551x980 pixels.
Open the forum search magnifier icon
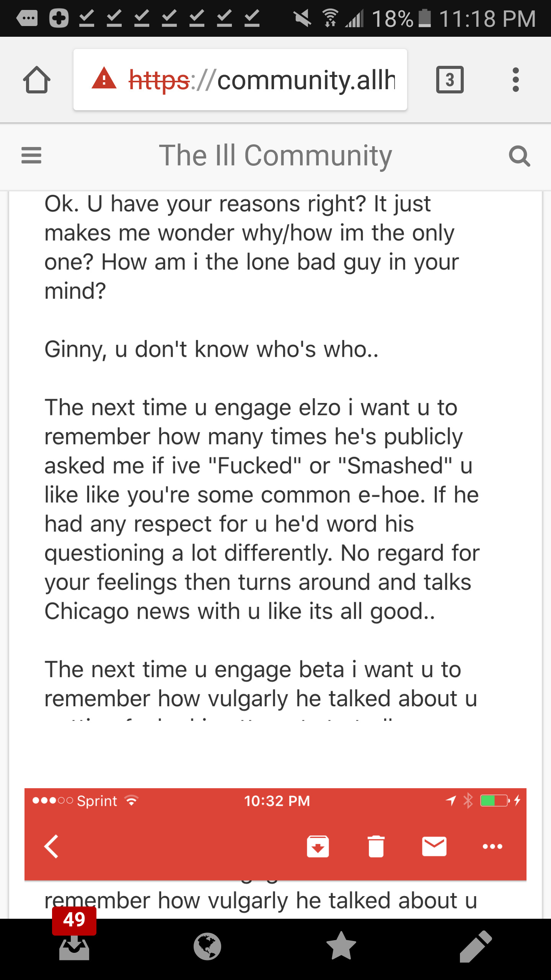pyautogui.click(x=519, y=156)
